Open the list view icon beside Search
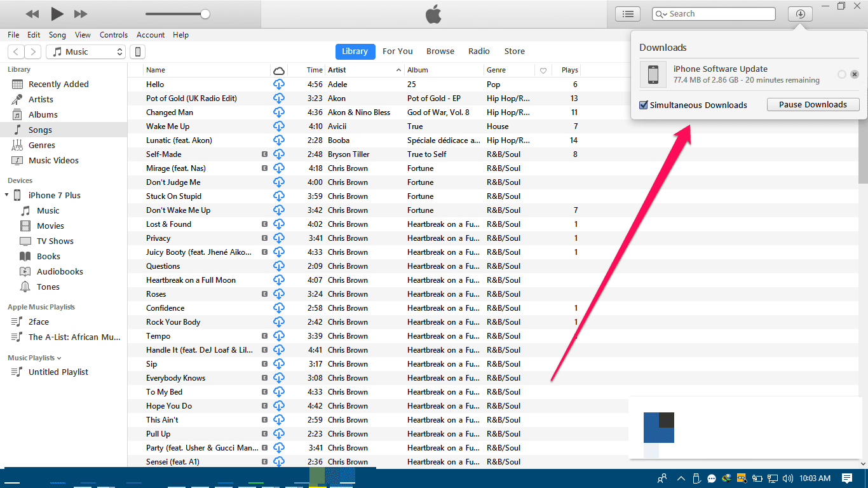868x488 pixels. click(628, 14)
